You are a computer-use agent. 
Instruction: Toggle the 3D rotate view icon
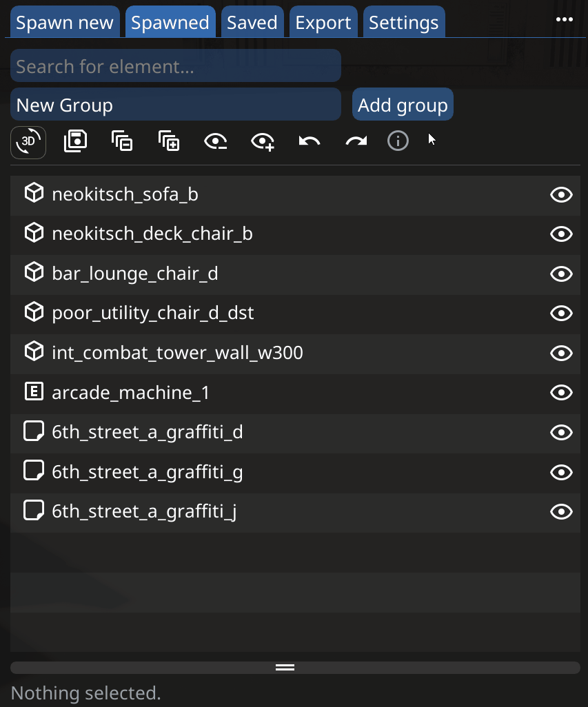pyautogui.click(x=28, y=143)
